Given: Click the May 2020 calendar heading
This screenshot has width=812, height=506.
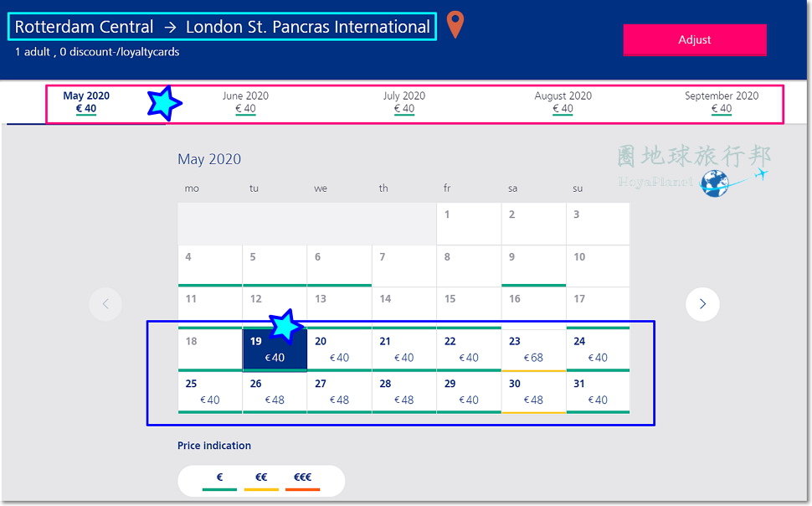Looking at the screenshot, I should (209, 158).
